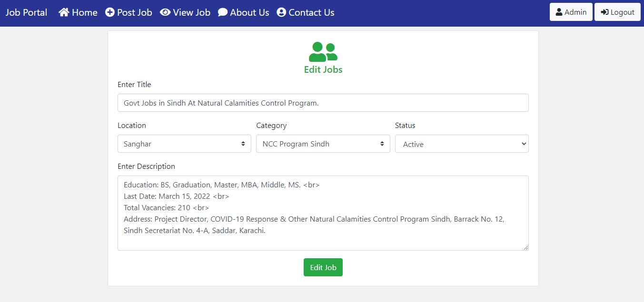Click the home icon in the navbar
The height and width of the screenshot is (302, 644).
click(64, 12)
